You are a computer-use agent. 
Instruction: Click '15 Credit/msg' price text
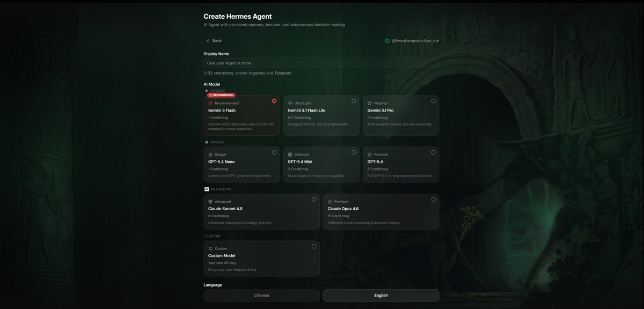click(339, 216)
